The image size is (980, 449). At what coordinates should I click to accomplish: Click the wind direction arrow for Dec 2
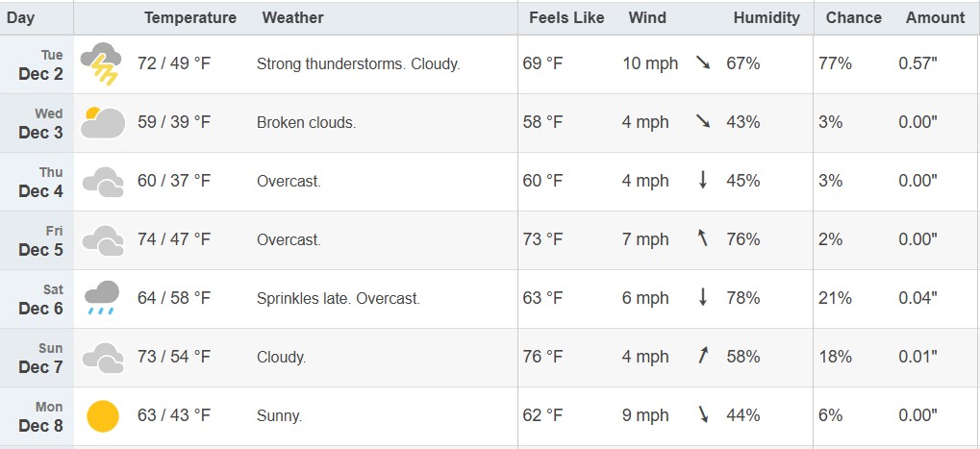point(703,62)
